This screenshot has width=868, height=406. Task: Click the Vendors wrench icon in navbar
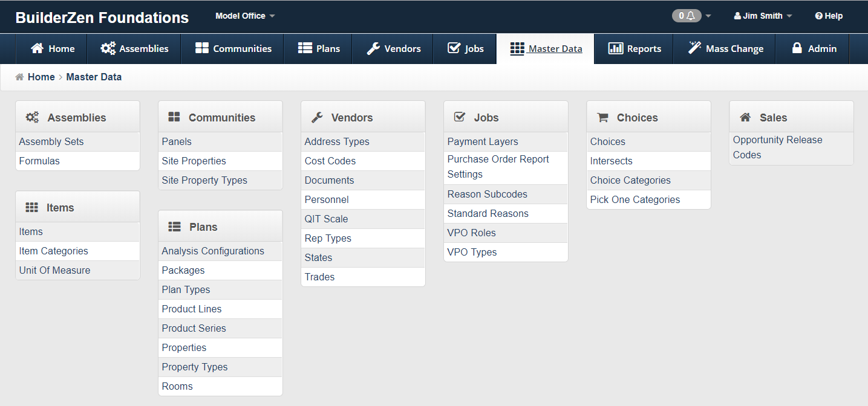coord(373,48)
